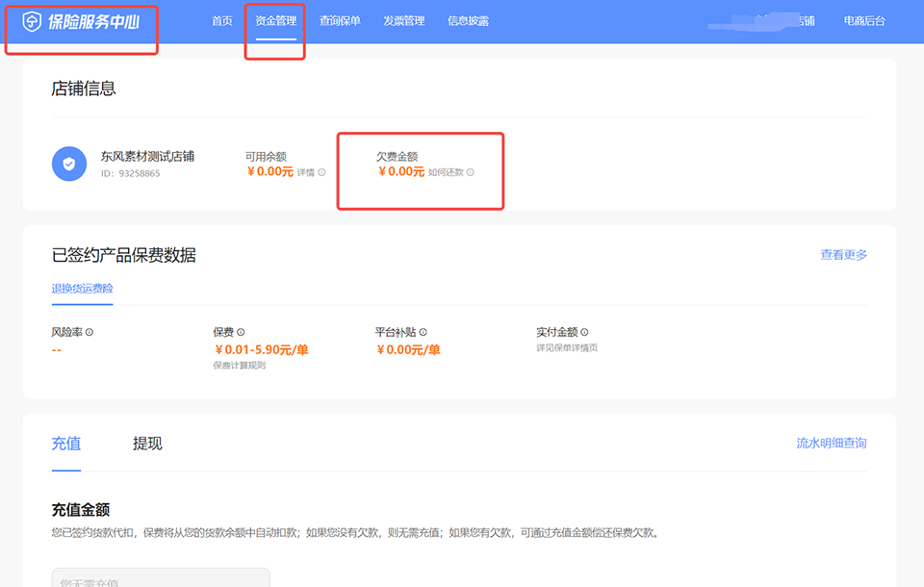Click the blue shield store avatar
The width and height of the screenshot is (924, 587).
click(x=69, y=164)
